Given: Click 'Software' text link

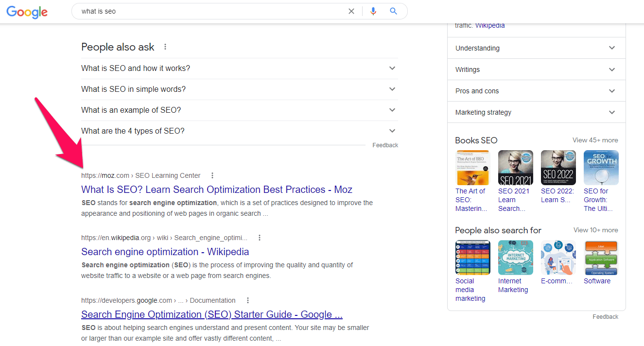Looking at the screenshot, I should [597, 281].
